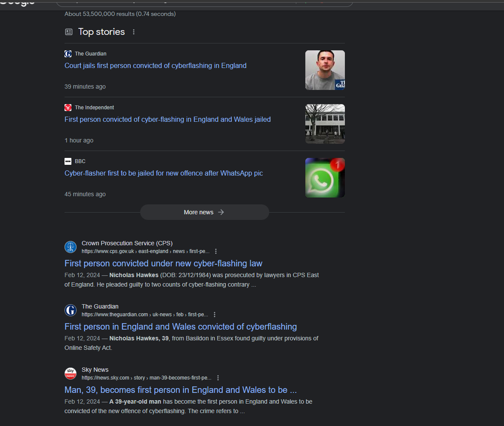Click the Top stories newspaper icon
Screen dimensions: 504x426
pyautogui.click(x=69, y=32)
